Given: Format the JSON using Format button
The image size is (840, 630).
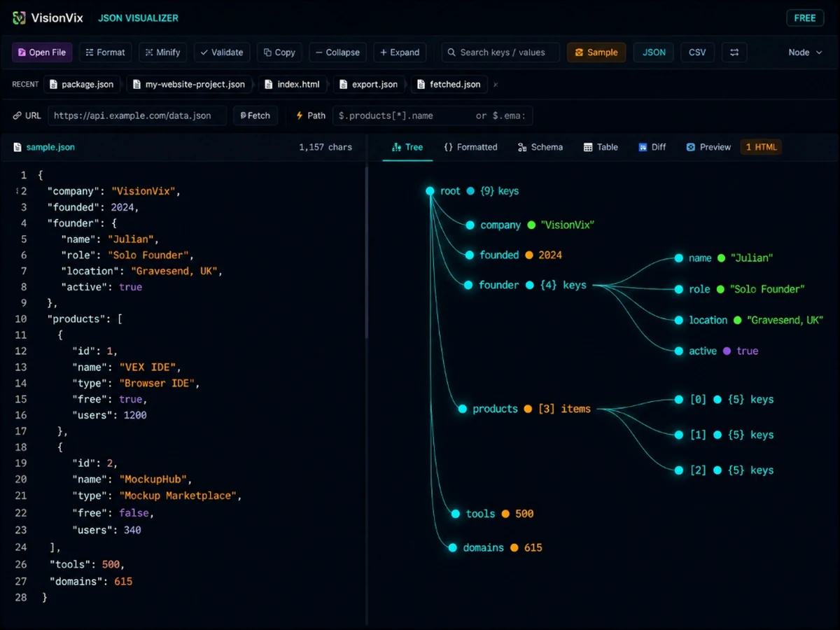Looking at the screenshot, I should pos(105,52).
